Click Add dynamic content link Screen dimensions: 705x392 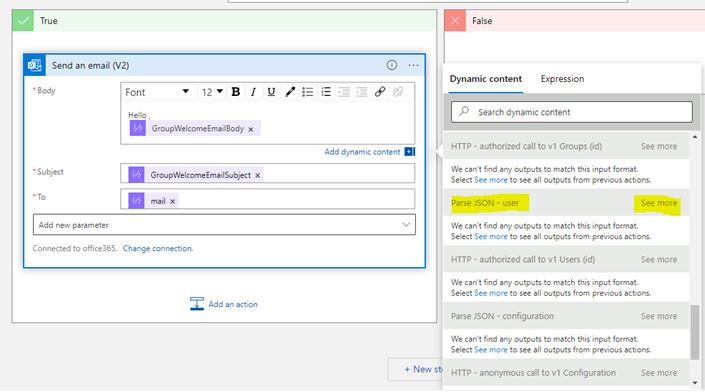362,152
